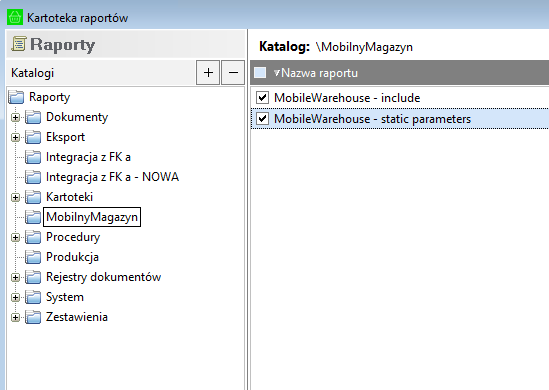Uncheck MobileWarehouse - include checkbox
The height and width of the screenshot is (390, 549).
click(x=262, y=98)
